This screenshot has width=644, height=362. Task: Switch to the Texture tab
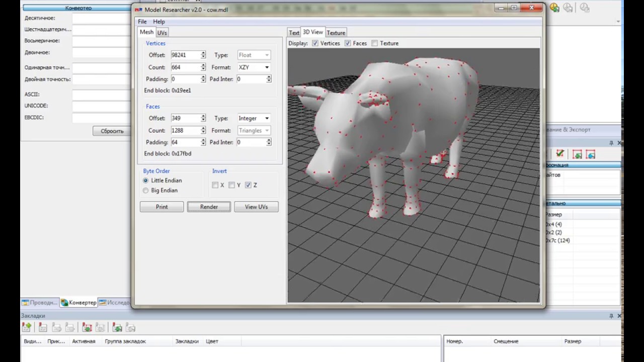coord(336,33)
